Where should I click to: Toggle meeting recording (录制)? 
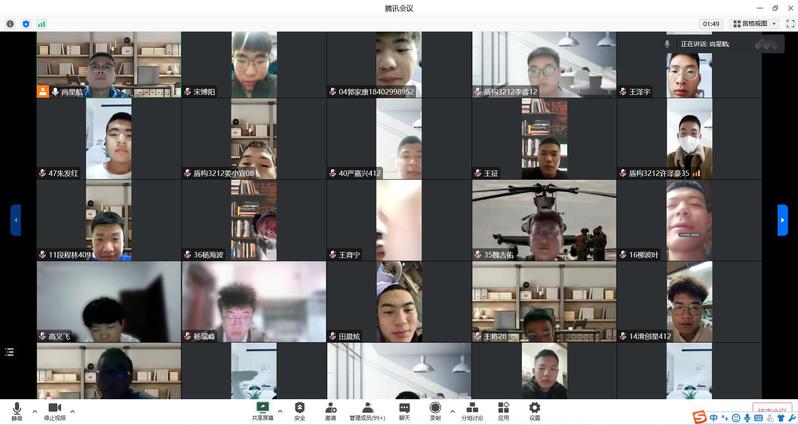[435, 410]
